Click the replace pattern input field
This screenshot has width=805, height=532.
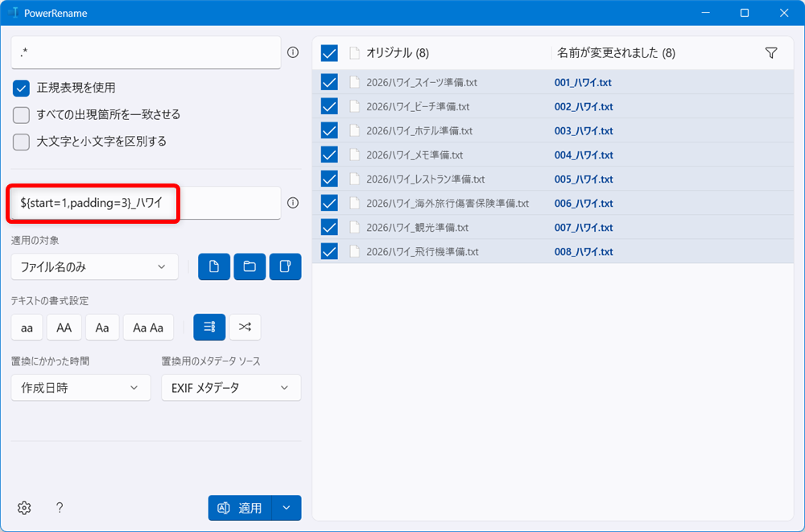pos(145,203)
